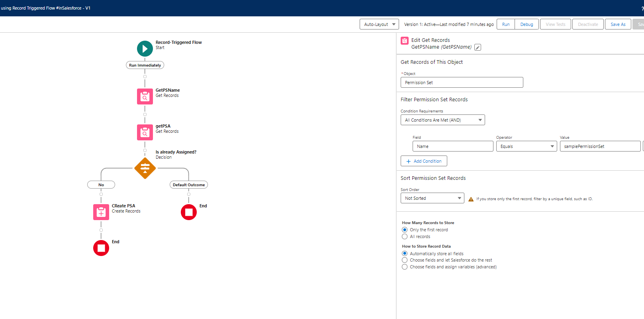Choose Automatically store all fields

(x=405, y=254)
